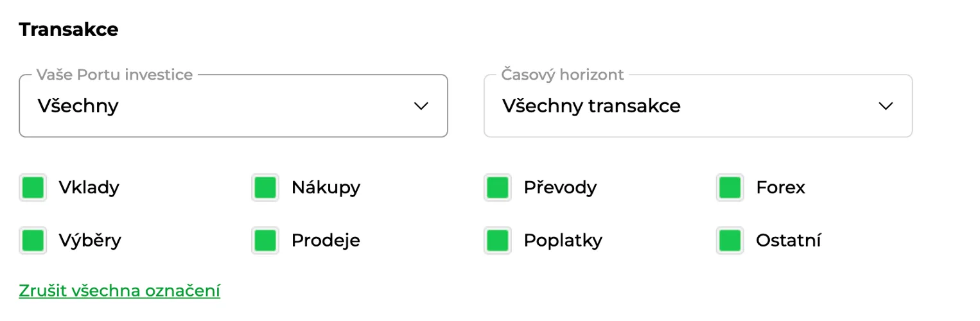Expand the Vaše Portu investice chevron arrow
The width and height of the screenshot is (980, 321).
tap(421, 106)
